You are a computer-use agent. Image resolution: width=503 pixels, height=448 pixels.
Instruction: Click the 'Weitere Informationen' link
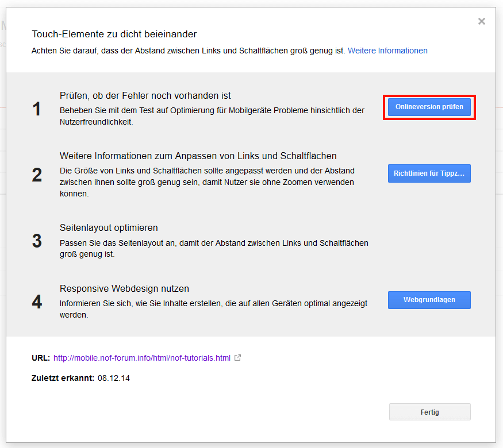tap(387, 51)
